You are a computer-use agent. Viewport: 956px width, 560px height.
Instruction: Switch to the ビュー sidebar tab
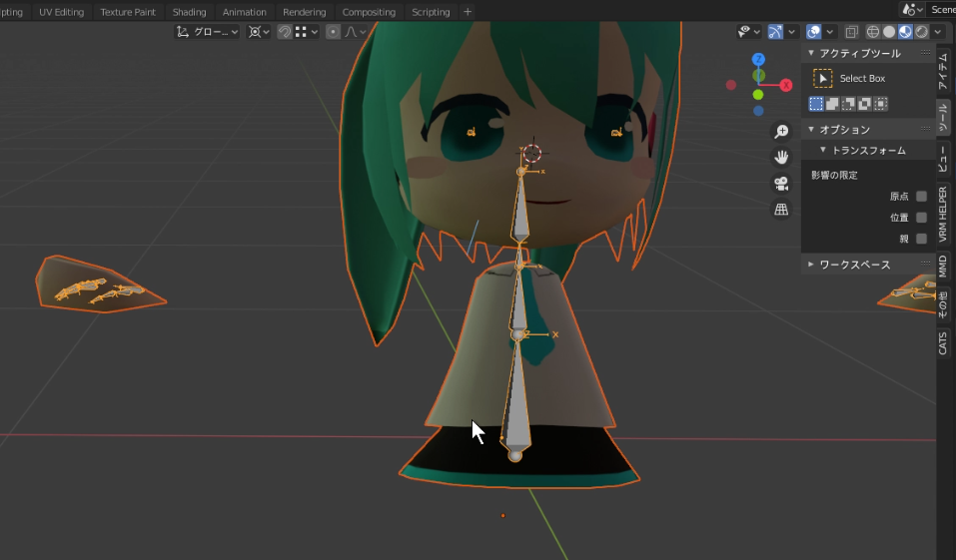click(943, 160)
